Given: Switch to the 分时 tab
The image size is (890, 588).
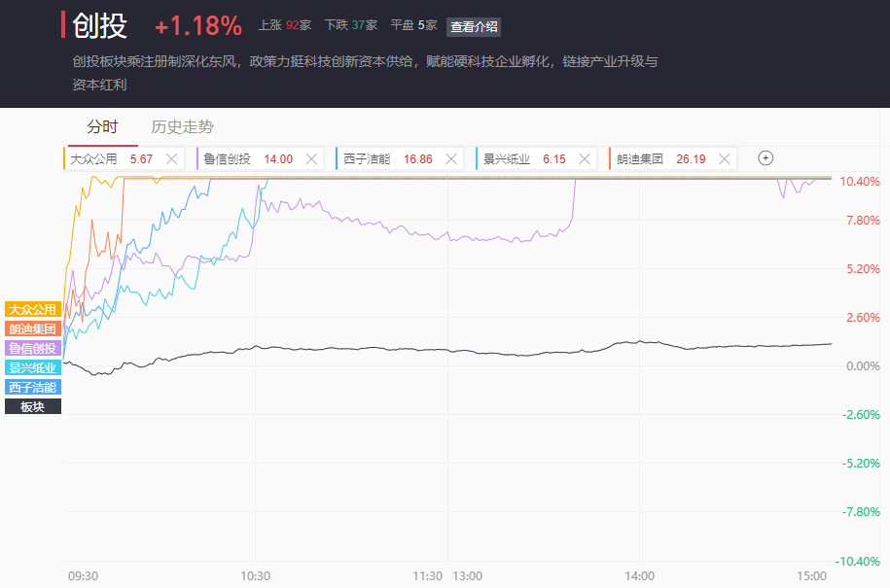Looking at the screenshot, I should click(102, 126).
